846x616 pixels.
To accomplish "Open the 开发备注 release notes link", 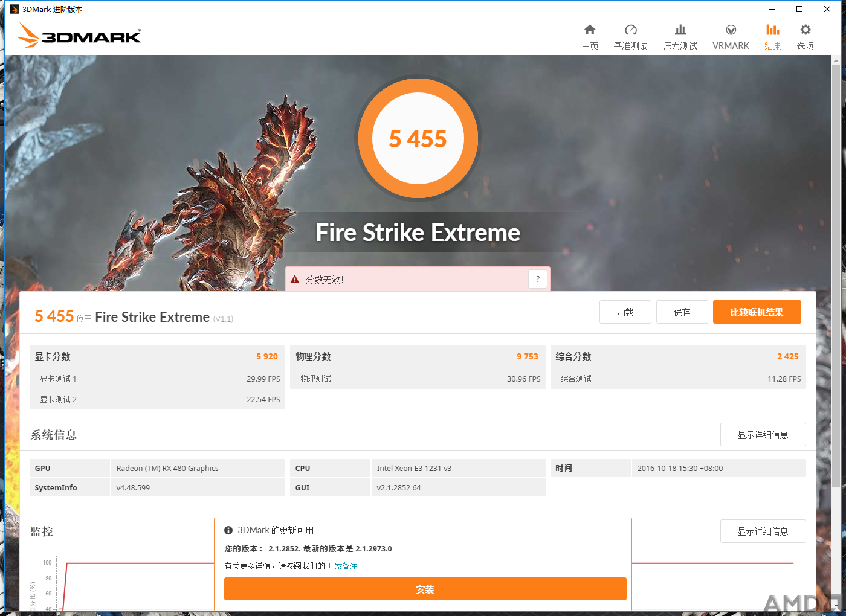I will [x=343, y=566].
